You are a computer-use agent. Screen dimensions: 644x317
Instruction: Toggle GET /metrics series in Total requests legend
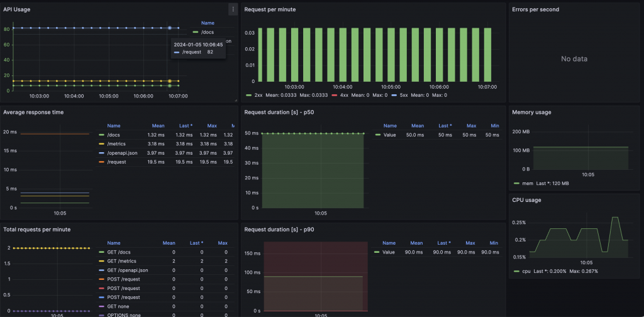click(121, 261)
